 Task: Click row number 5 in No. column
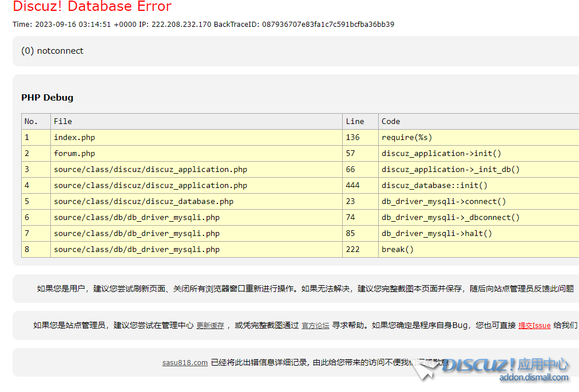(36, 201)
